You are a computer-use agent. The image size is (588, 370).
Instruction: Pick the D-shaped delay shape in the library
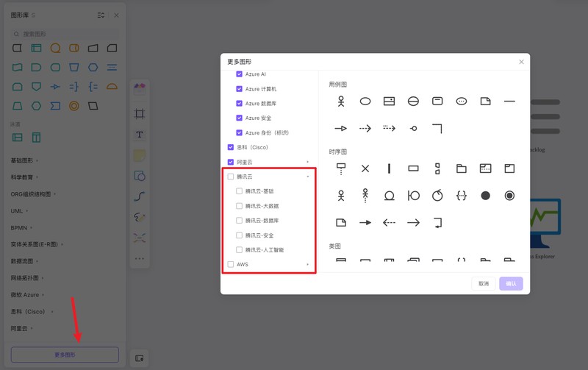click(x=36, y=68)
